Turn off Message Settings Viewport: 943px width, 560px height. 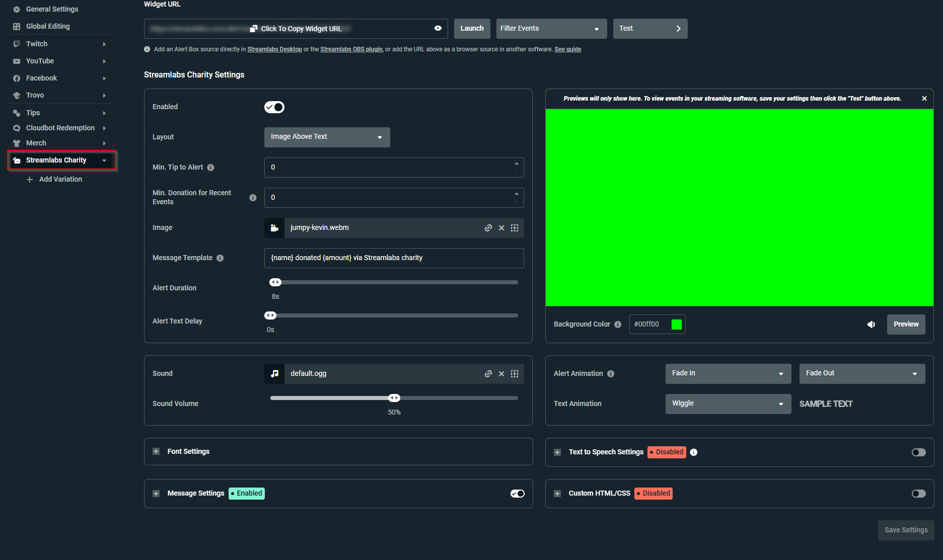click(517, 493)
